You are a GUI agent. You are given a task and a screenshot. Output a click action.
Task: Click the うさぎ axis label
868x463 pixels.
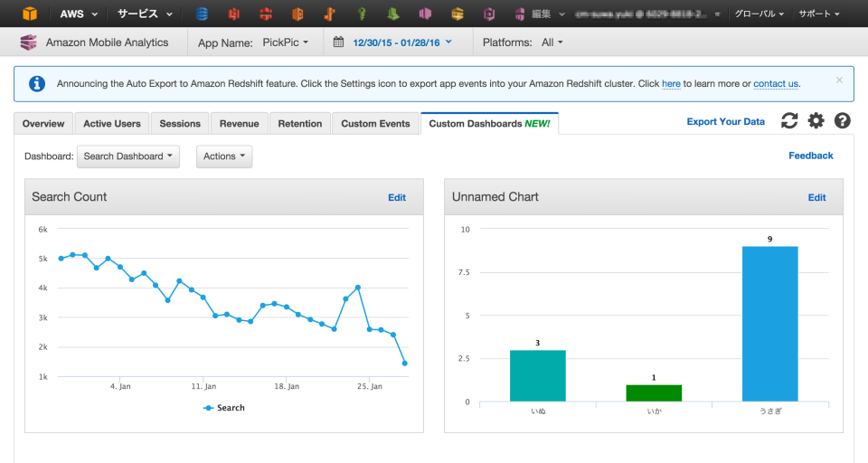(x=770, y=411)
